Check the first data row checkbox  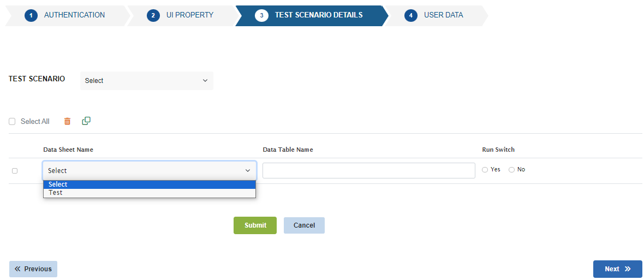coord(15,171)
